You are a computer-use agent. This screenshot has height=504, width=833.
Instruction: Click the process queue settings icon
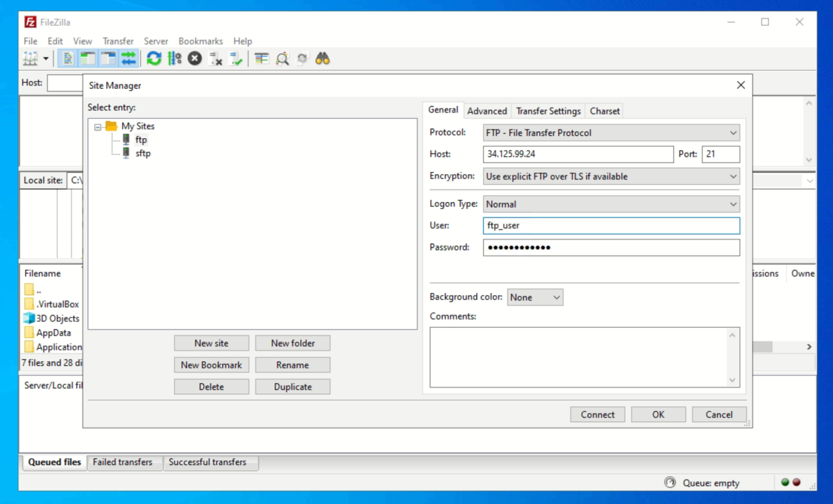[174, 59]
